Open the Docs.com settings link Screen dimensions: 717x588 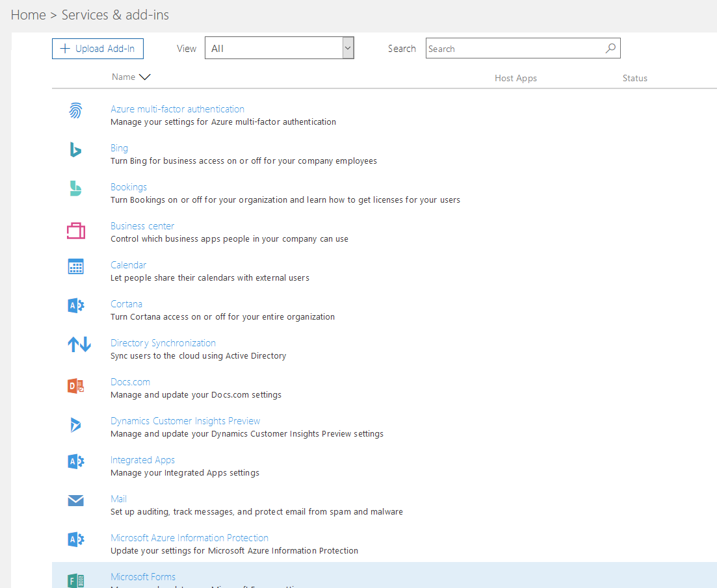point(130,382)
